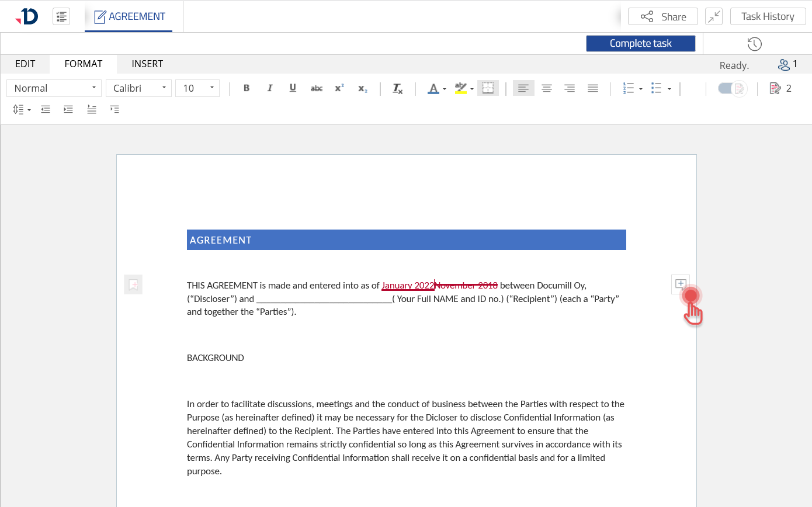The image size is (812, 507).
Task: Click the Share button
Action: [662, 16]
